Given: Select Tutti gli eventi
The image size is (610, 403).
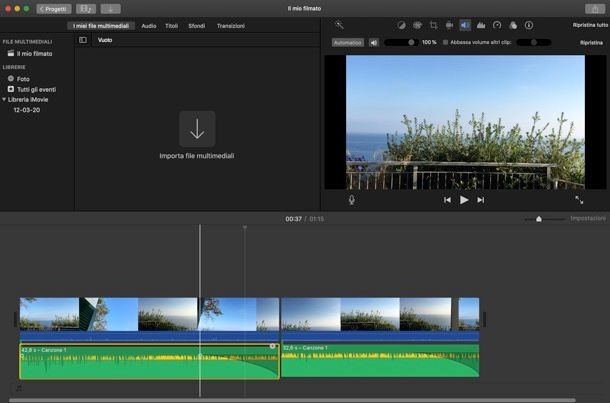Looking at the screenshot, I should coord(32,89).
